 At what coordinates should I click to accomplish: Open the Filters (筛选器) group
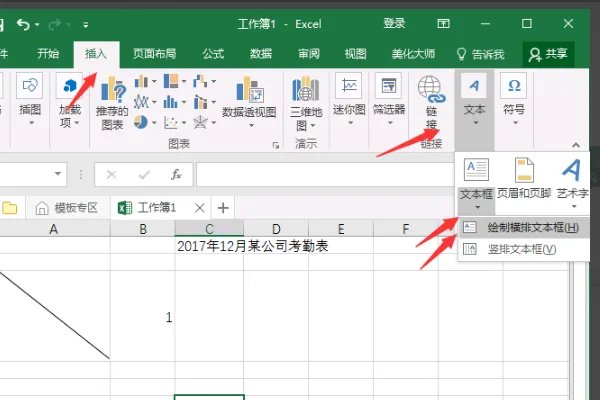pyautogui.click(x=389, y=99)
